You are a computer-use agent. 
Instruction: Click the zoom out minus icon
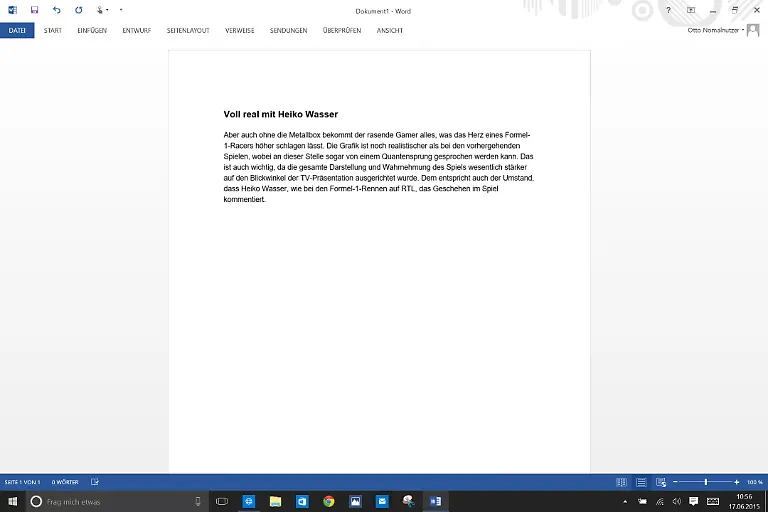(677, 482)
